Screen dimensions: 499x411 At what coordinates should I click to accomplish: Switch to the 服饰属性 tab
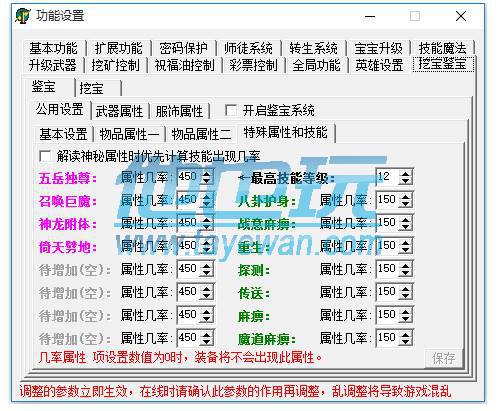pos(179,111)
